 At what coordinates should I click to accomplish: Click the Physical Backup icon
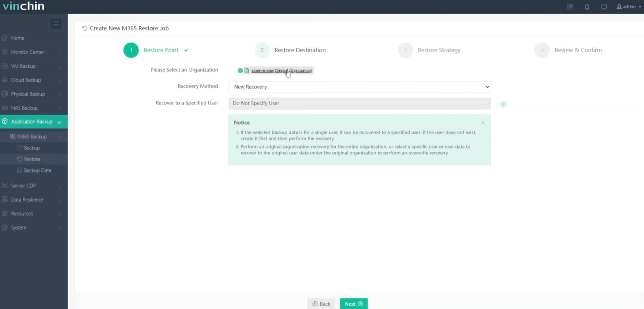(x=5, y=94)
